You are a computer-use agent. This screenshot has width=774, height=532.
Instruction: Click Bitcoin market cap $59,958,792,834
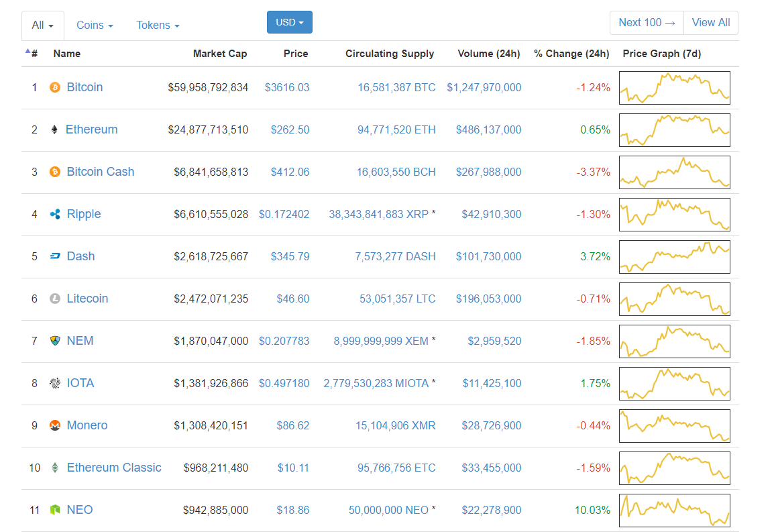pos(209,87)
